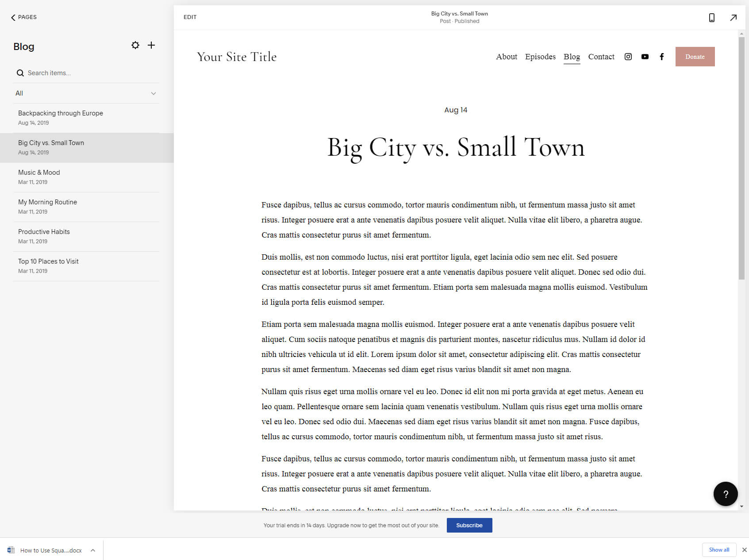
Task: Open Blog settings gear
Action: pos(135,45)
